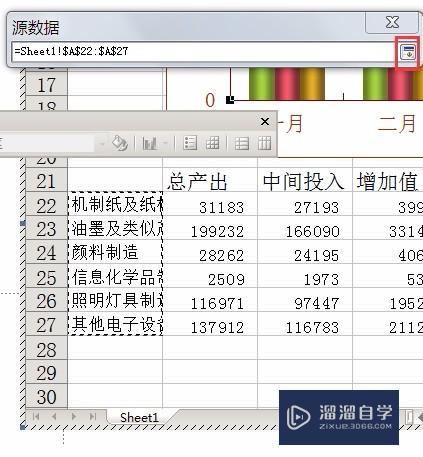This screenshot has width=423, height=457.
Task: Toggle the data table icon
Action: 212,144
